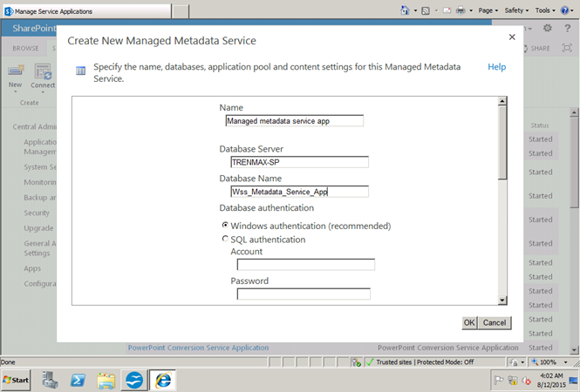Click the page scrollbar up arrow
The image size is (580, 392).
click(x=574, y=112)
